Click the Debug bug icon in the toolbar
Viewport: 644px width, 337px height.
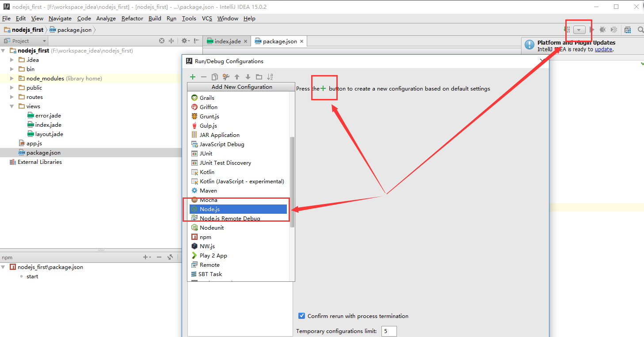(602, 30)
